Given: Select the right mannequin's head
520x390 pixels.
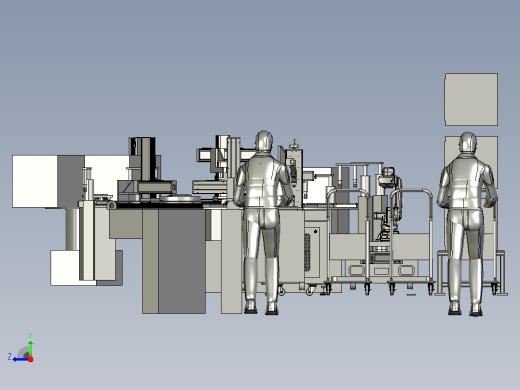Looking at the screenshot, I should [x=468, y=143].
